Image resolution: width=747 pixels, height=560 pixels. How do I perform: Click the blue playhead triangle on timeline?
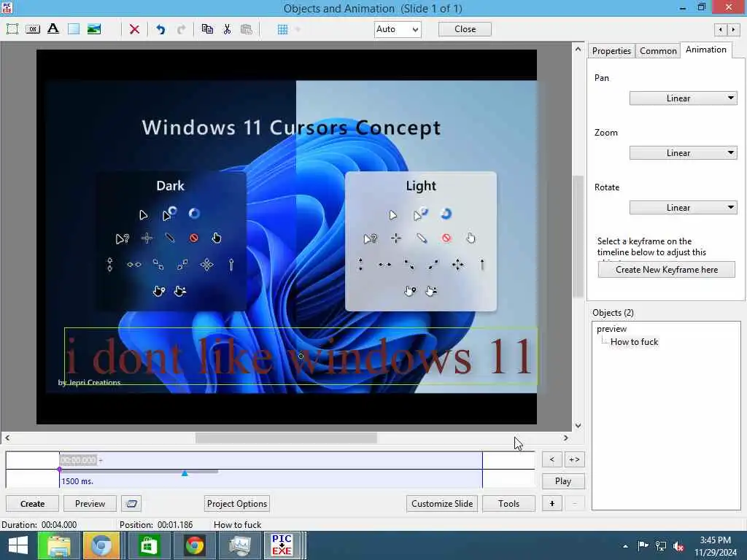pyautogui.click(x=185, y=472)
